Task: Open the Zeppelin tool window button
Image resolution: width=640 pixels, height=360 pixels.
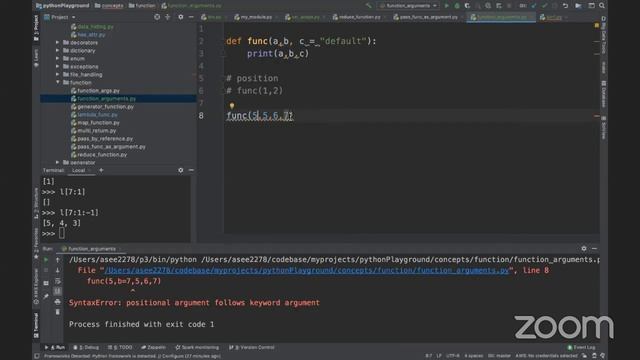Action: [x=153, y=347]
